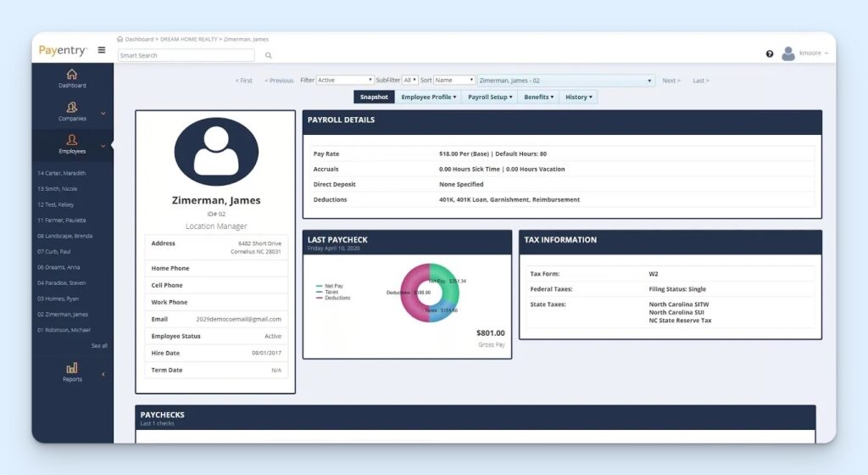
Task: Open the Benefits menu
Action: [x=538, y=97]
